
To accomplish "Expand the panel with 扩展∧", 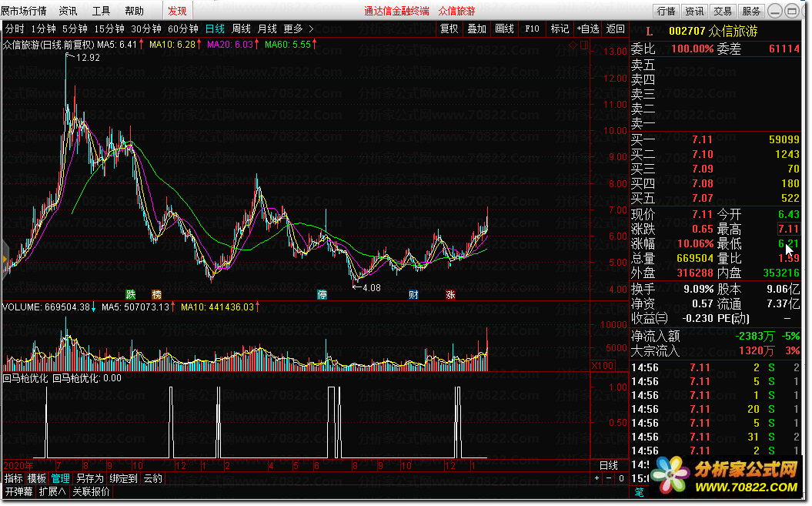I will tap(52, 491).
